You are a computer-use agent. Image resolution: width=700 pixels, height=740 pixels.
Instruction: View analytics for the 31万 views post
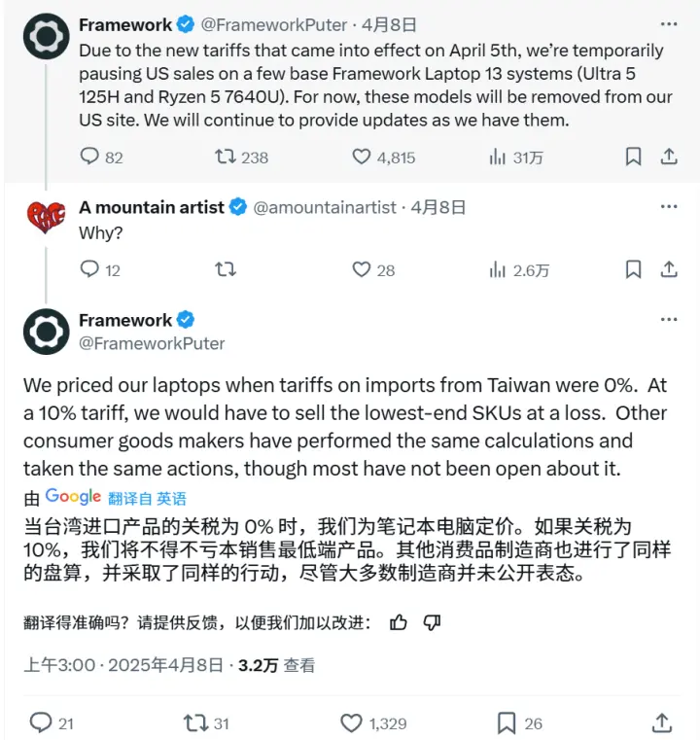click(x=498, y=157)
